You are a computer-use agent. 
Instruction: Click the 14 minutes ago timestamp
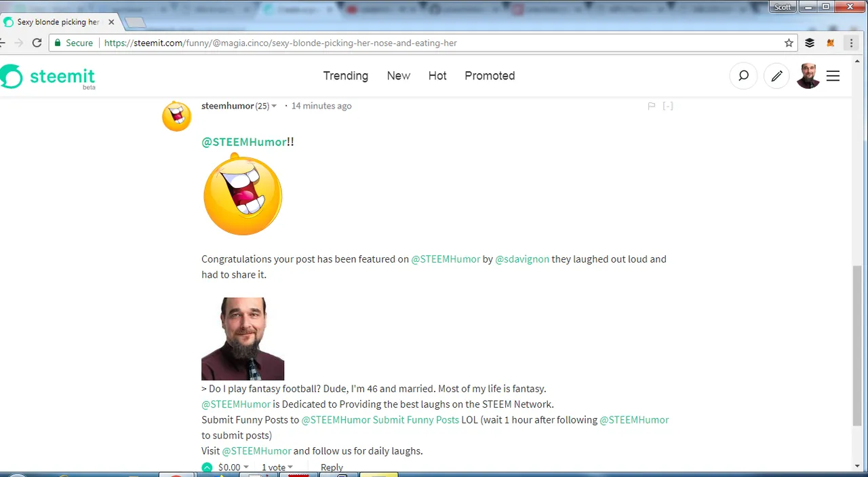pos(321,106)
